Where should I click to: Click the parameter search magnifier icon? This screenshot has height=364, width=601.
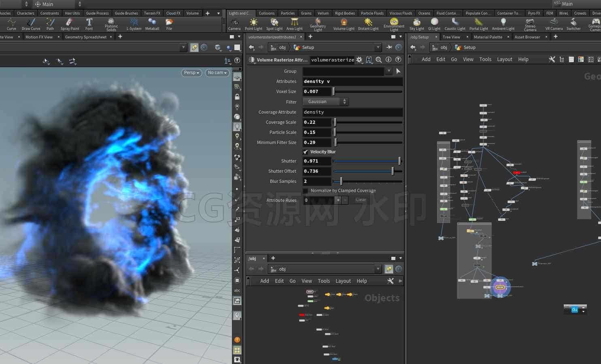[x=378, y=59]
